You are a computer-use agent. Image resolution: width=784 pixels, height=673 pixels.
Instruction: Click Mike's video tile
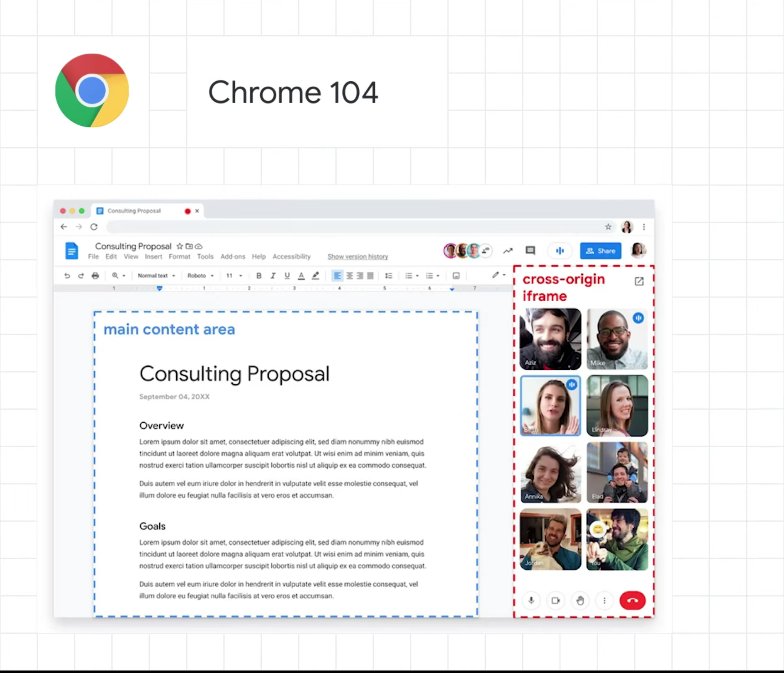tap(617, 339)
